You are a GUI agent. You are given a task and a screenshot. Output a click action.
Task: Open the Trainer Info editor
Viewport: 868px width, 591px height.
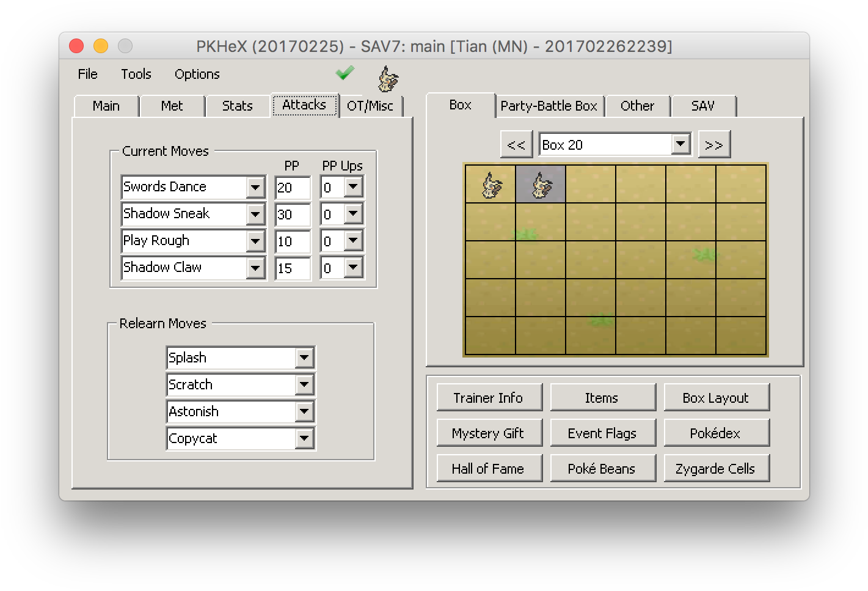point(489,397)
